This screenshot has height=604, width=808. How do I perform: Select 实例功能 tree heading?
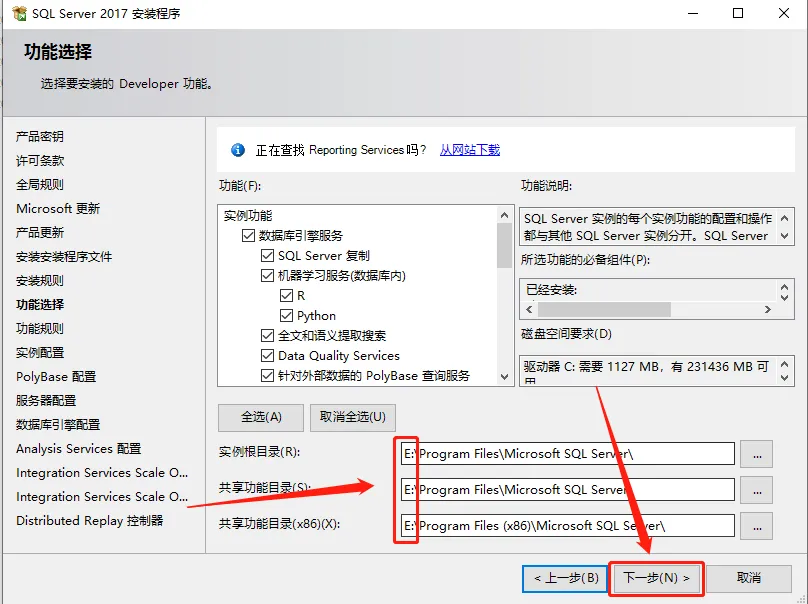[248, 215]
